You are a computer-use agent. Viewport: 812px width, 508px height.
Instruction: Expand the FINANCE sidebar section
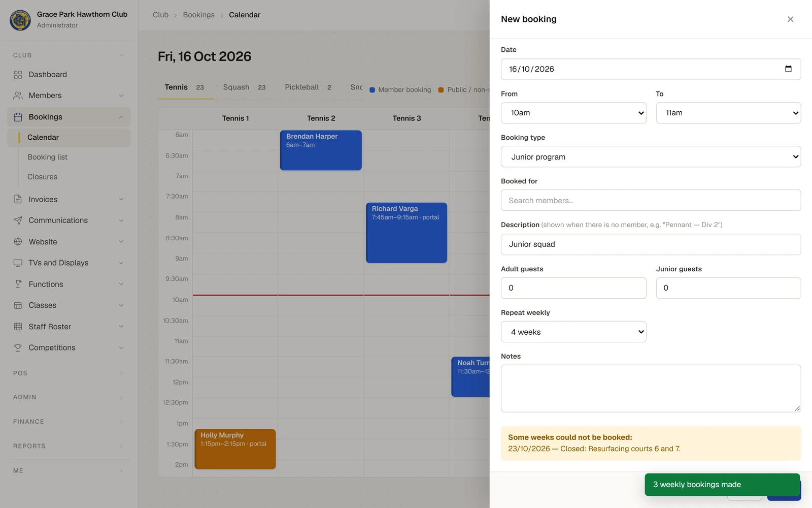click(69, 422)
